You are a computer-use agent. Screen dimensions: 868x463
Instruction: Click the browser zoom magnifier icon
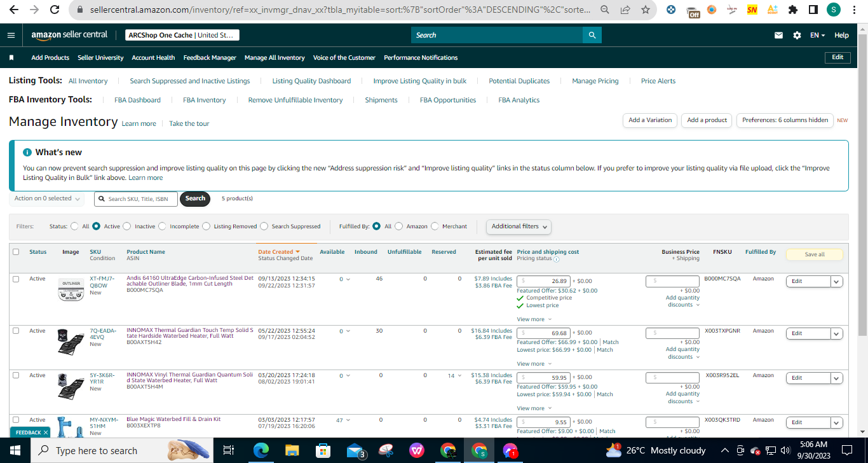coord(605,10)
